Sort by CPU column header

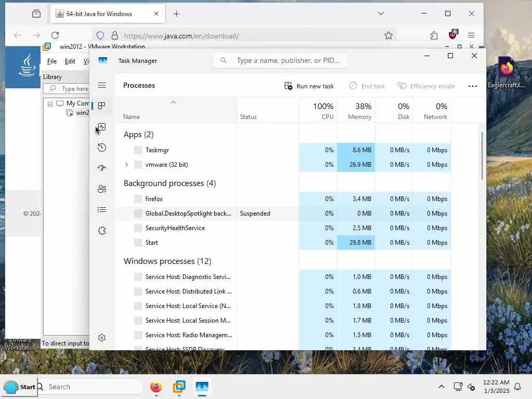click(x=318, y=111)
